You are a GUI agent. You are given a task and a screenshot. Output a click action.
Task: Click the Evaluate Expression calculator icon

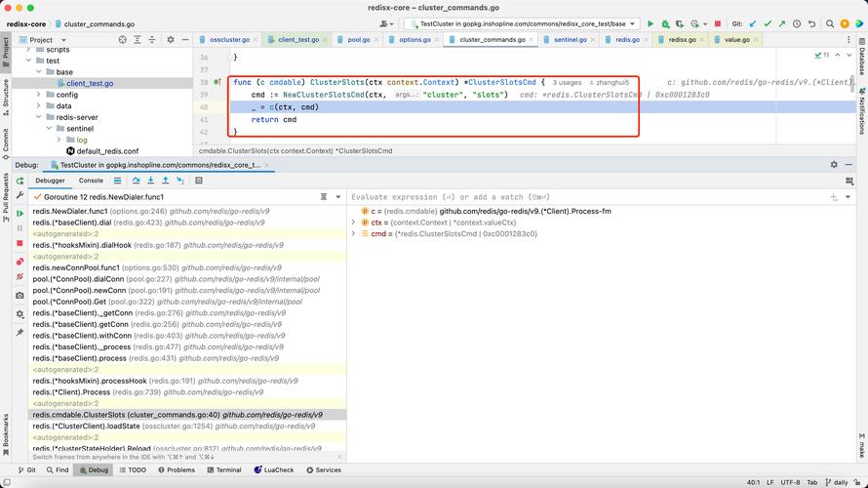pyautogui.click(x=199, y=181)
